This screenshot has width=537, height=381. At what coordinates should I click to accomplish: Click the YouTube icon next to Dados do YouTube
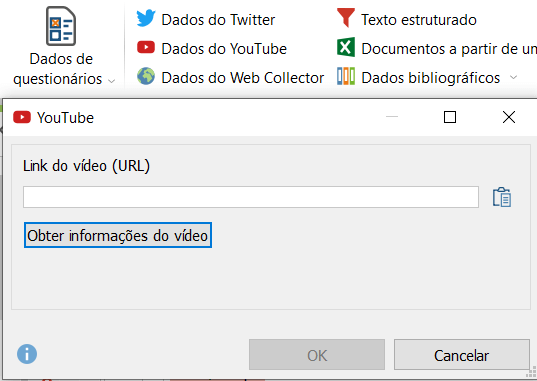146,47
